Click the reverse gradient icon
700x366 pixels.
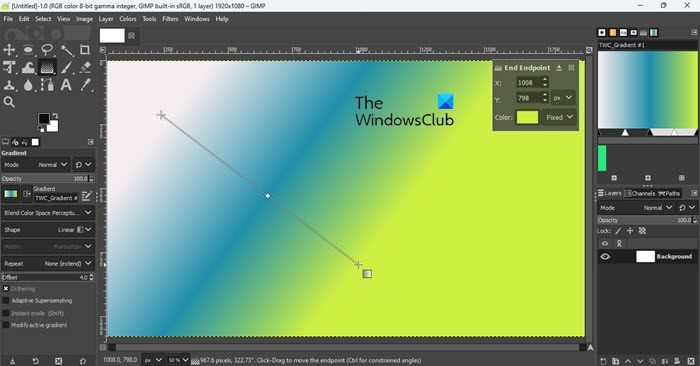pyautogui.click(x=26, y=194)
